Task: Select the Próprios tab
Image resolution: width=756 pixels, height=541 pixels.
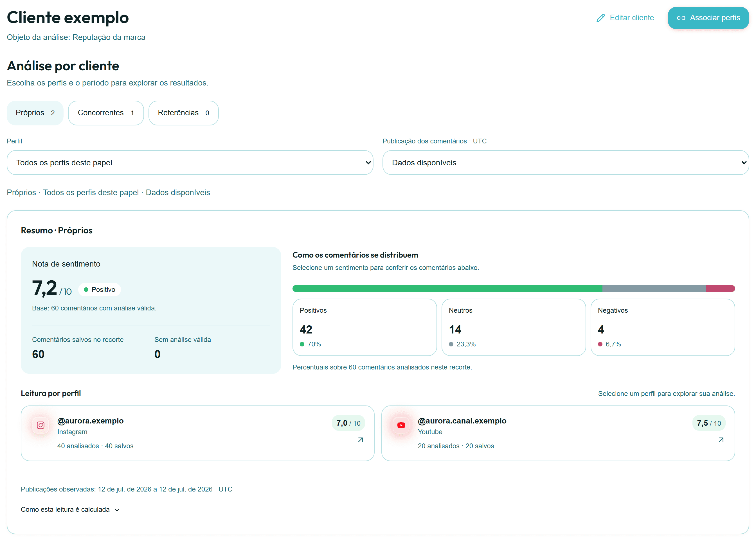Action: (x=35, y=113)
